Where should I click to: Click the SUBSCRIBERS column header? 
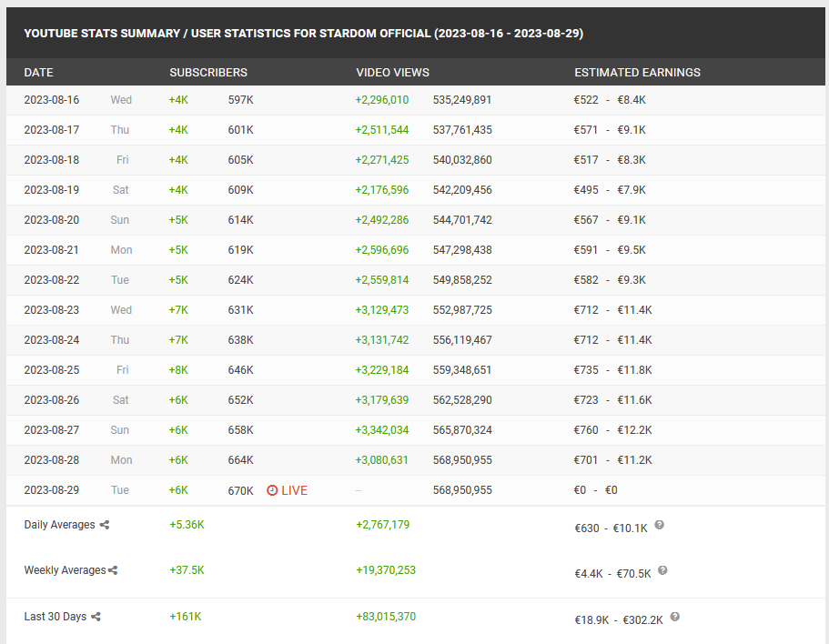point(208,73)
